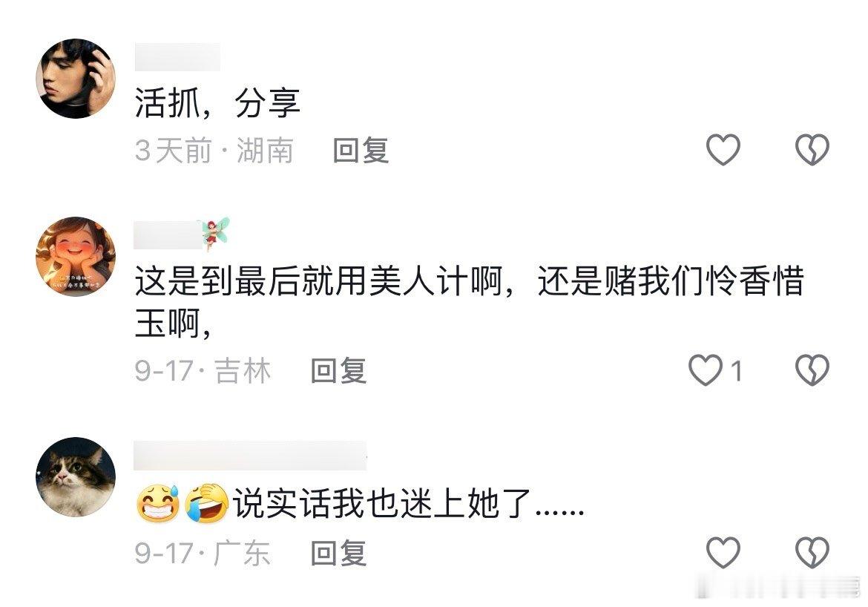The width and height of the screenshot is (868, 607).
Task: Click the sweating grin emoji
Action: tap(158, 503)
